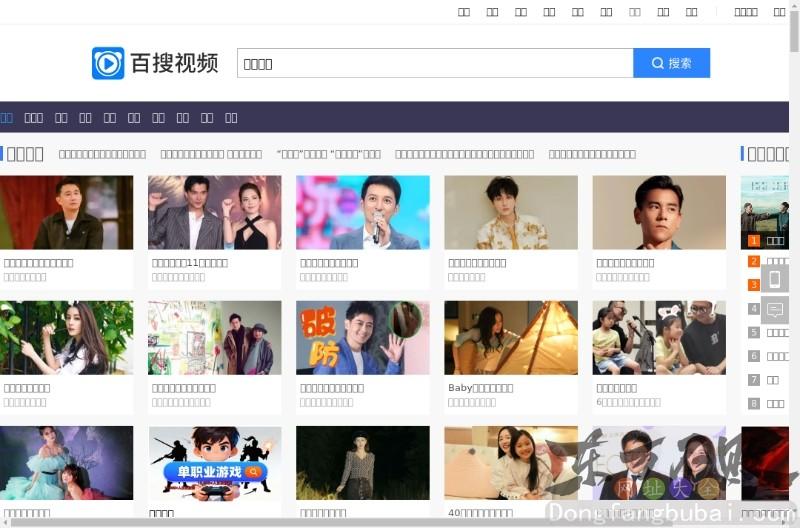Open the second item in dark navigation bar
This screenshot has width=800, height=528.
click(x=34, y=117)
